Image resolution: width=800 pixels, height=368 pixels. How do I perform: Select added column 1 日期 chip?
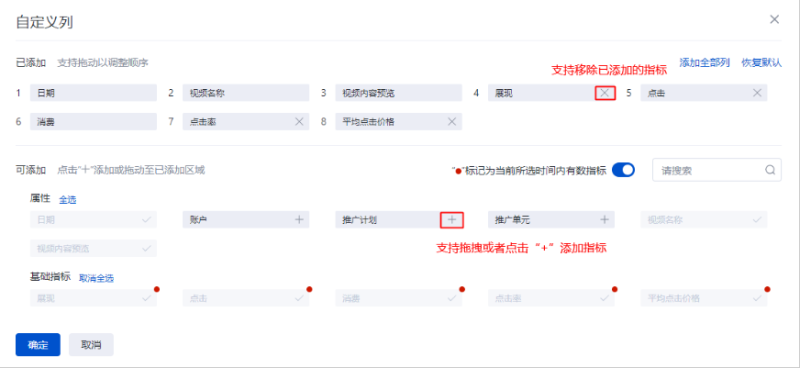tap(93, 93)
